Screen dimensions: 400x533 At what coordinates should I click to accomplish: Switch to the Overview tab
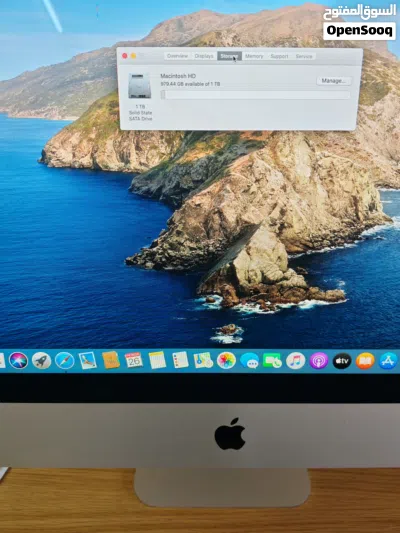(177, 56)
